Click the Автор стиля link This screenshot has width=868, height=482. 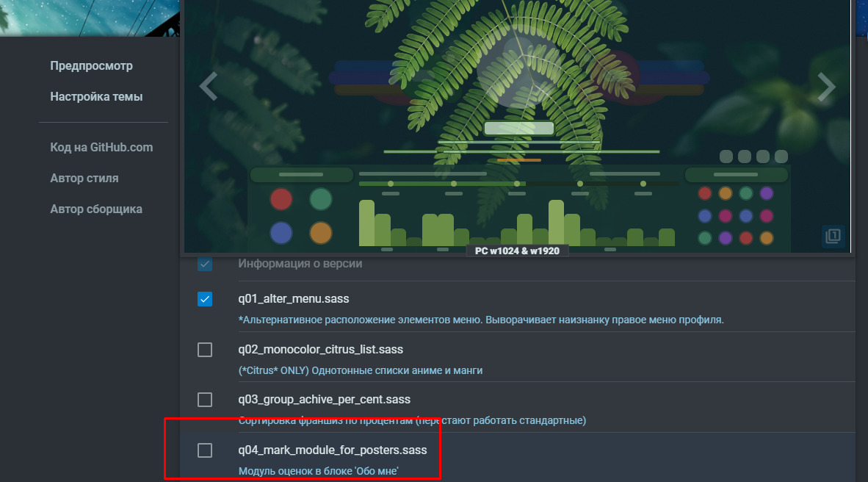(84, 179)
